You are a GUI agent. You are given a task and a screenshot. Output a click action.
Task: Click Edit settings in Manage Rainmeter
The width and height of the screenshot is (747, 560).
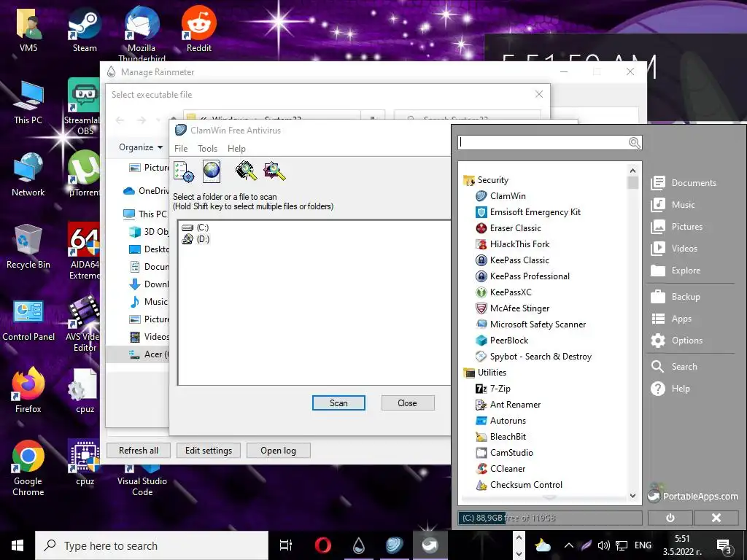[x=208, y=451]
